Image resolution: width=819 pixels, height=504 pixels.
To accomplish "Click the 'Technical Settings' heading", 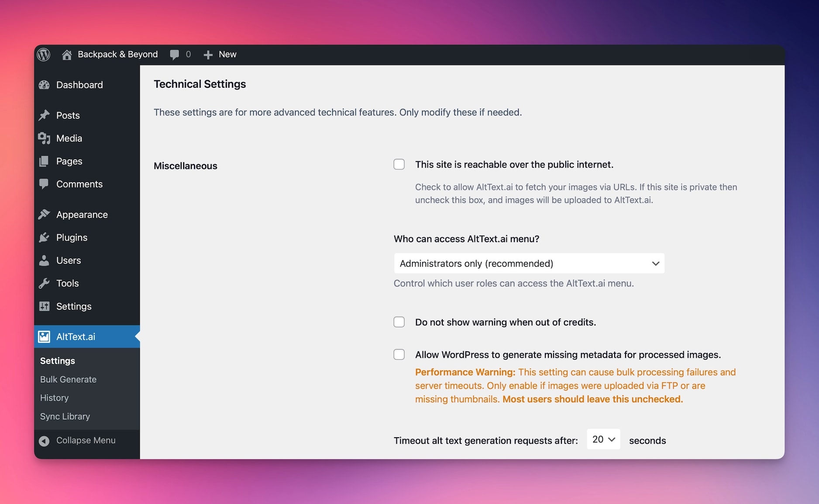I will (x=200, y=84).
